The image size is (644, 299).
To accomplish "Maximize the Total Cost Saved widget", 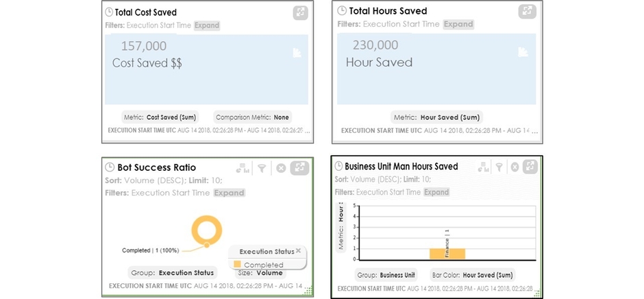I will coord(300,12).
